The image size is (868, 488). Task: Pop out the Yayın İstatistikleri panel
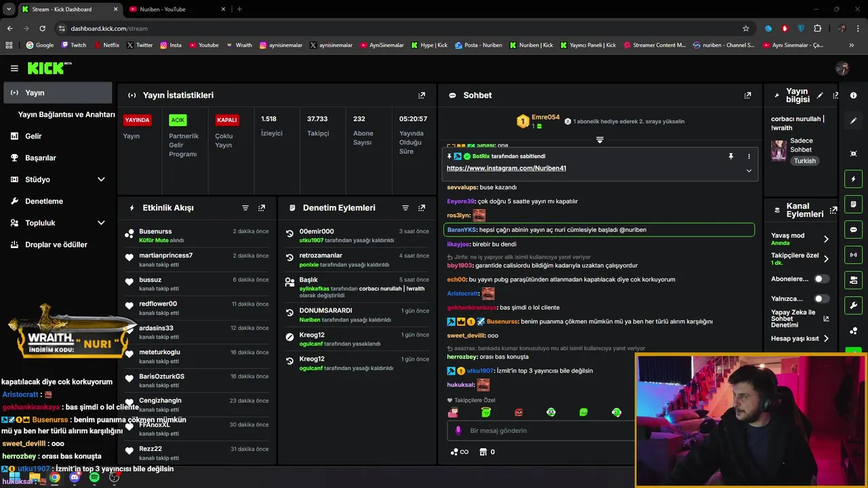pos(422,96)
